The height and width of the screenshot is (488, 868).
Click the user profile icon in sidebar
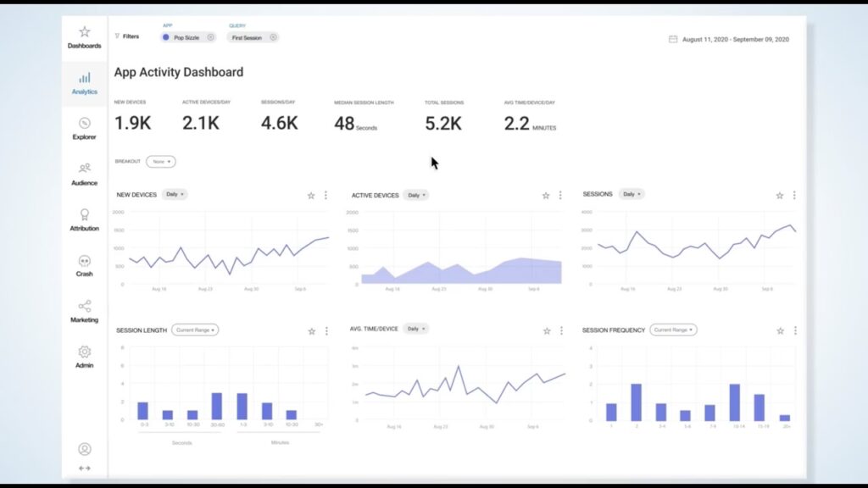[84, 449]
